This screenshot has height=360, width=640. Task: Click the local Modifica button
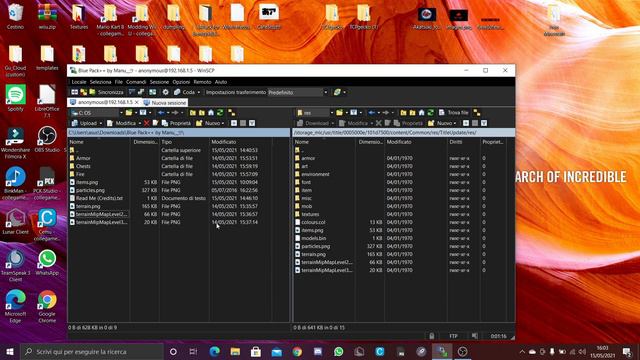[121, 123]
